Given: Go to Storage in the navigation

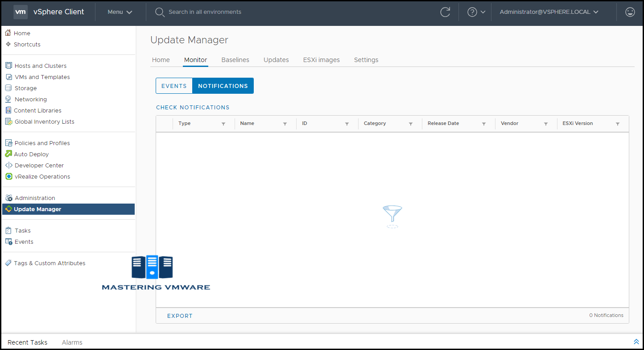Looking at the screenshot, I should (26, 88).
